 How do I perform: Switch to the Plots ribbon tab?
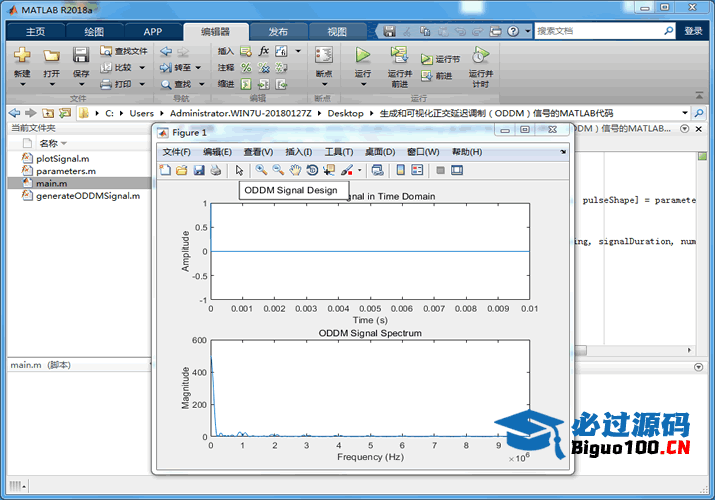94,31
